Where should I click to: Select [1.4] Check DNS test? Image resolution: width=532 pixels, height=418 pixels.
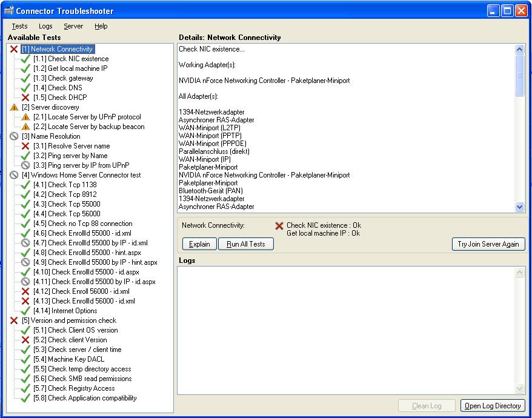58,88
